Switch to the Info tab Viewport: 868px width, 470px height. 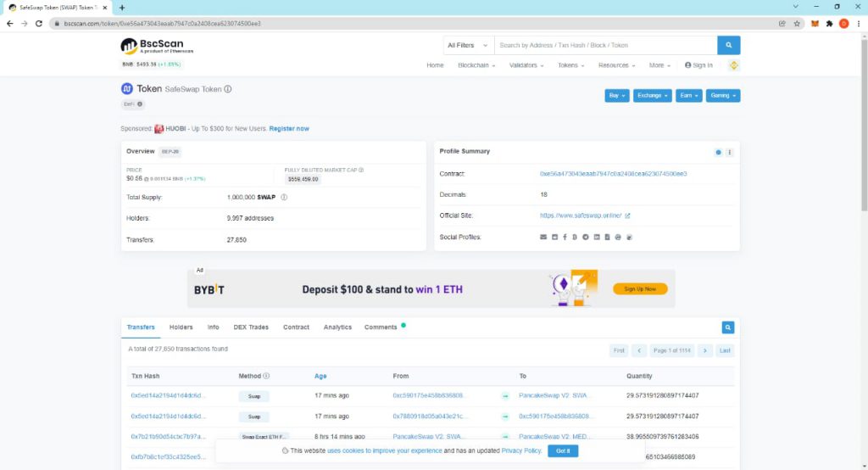tap(213, 327)
